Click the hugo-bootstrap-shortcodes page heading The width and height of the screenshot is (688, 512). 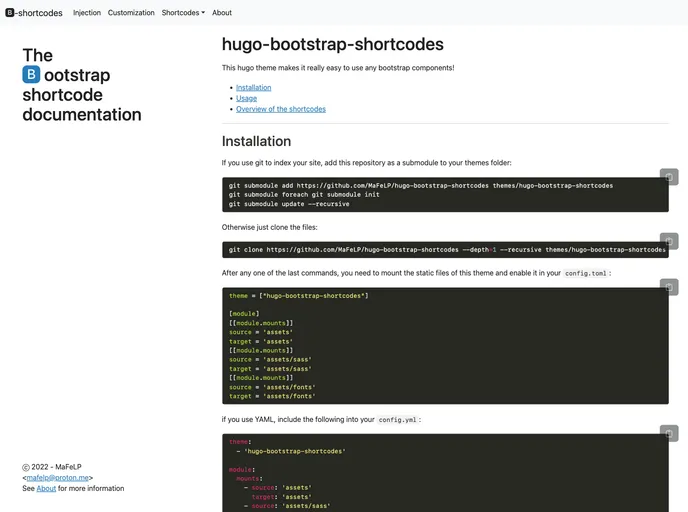point(332,44)
